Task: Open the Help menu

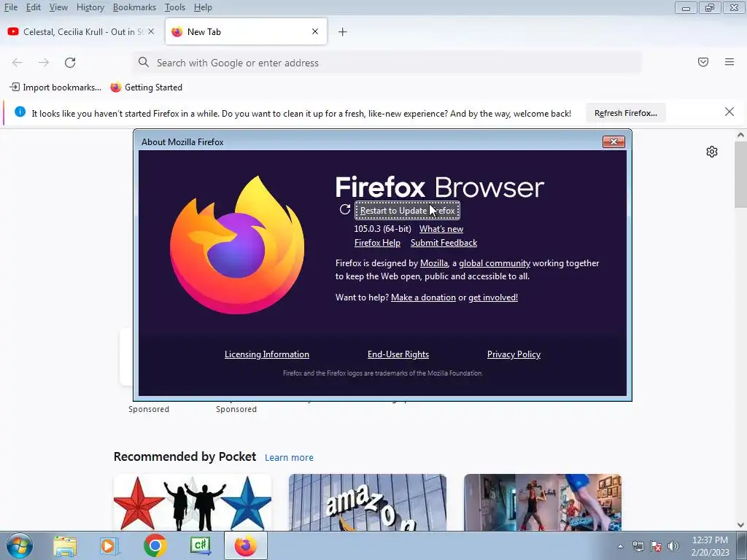Action: [203, 7]
